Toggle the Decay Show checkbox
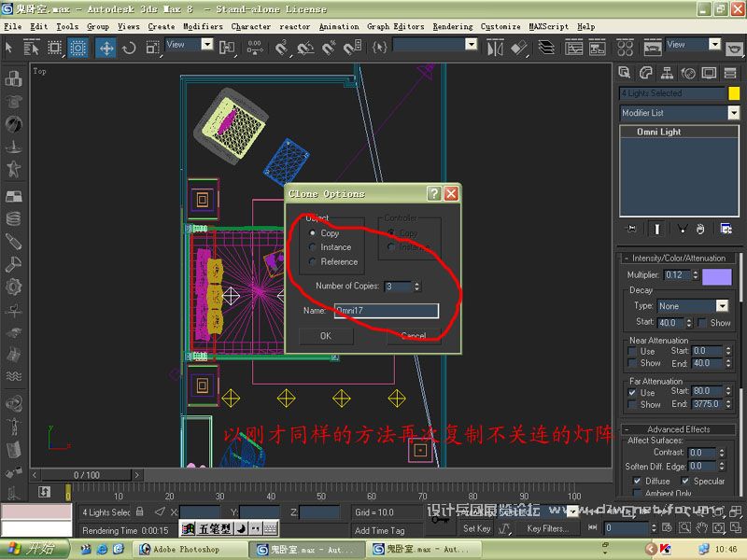The height and width of the screenshot is (560, 747). [x=701, y=323]
